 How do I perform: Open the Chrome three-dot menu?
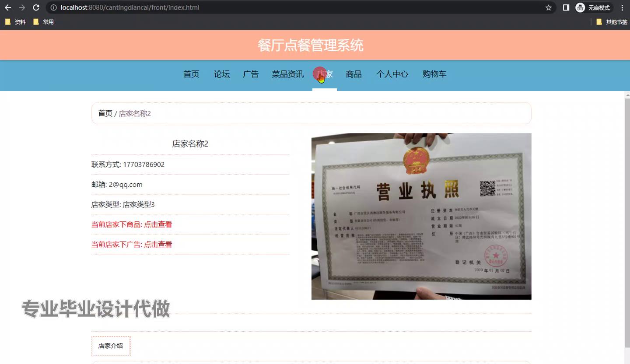tap(622, 7)
